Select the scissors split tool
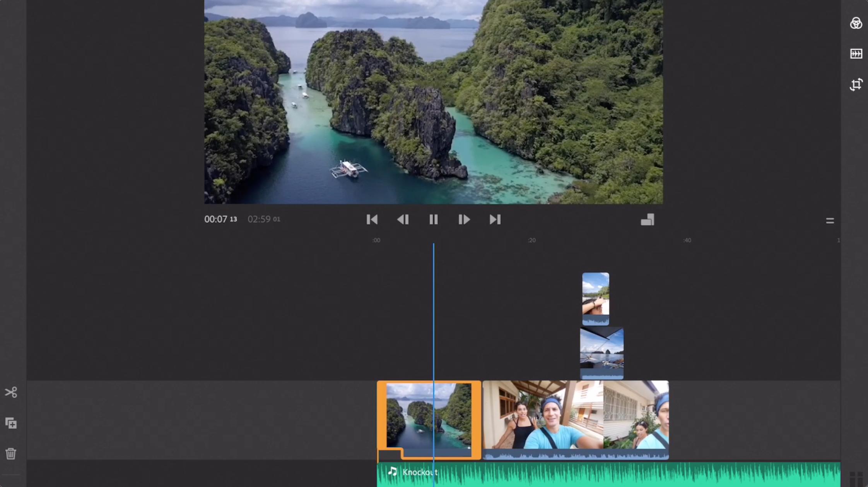Screen dimensions: 868x487 [11, 392]
